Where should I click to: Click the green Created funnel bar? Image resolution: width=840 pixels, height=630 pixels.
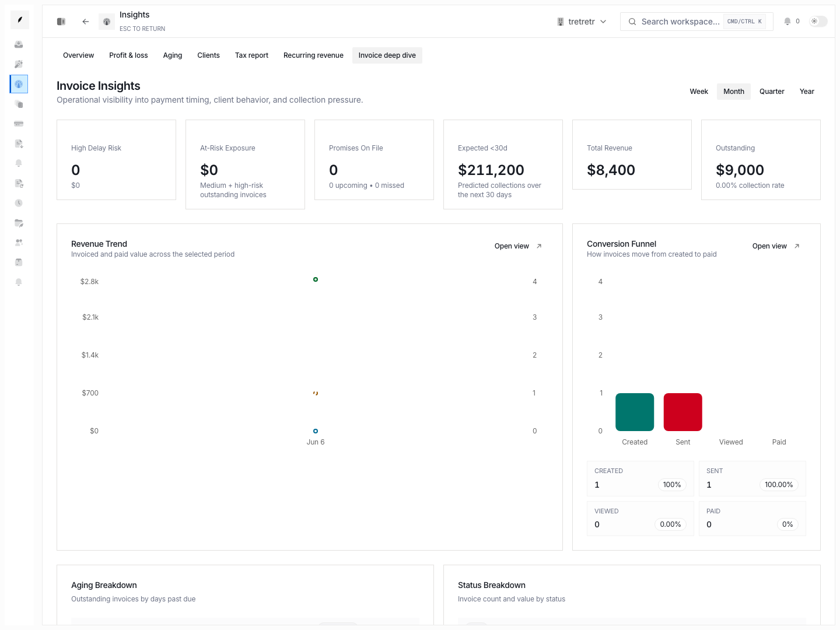[635, 412]
